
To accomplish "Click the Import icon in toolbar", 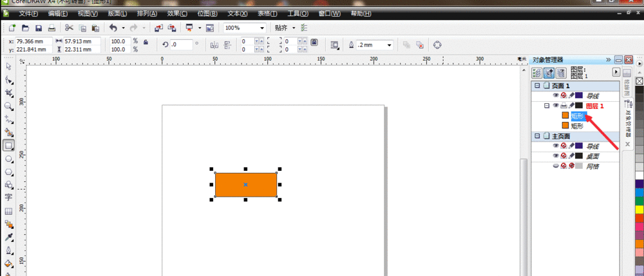I will click(x=158, y=28).
